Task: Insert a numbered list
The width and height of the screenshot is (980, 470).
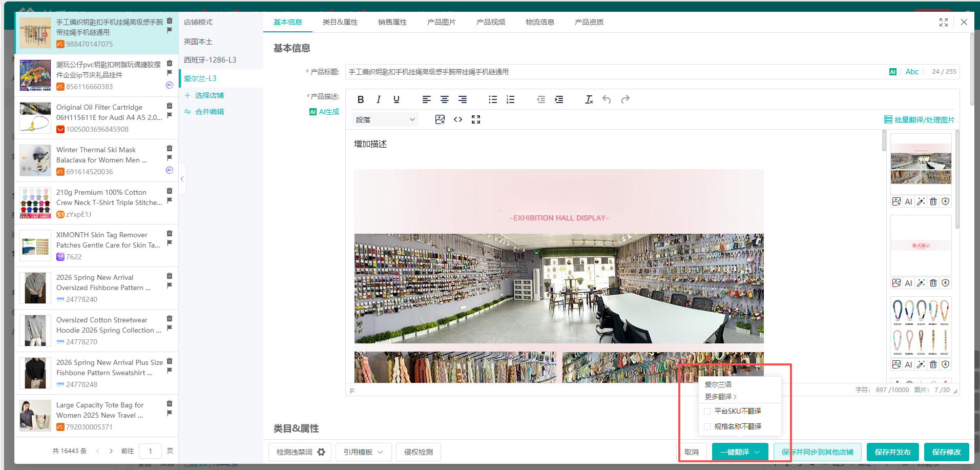Action: click(510, 99)
